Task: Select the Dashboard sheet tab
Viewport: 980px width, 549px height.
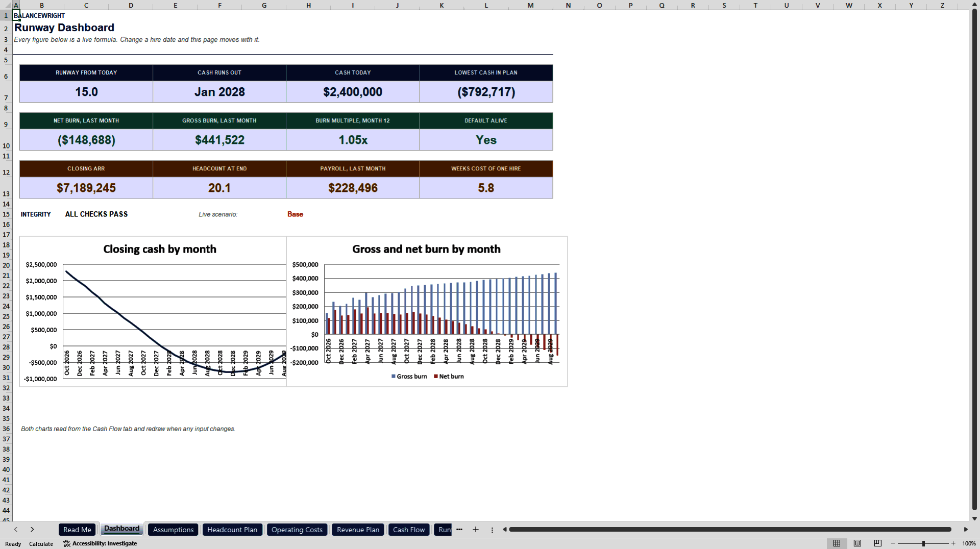Action: pos(121,529)
